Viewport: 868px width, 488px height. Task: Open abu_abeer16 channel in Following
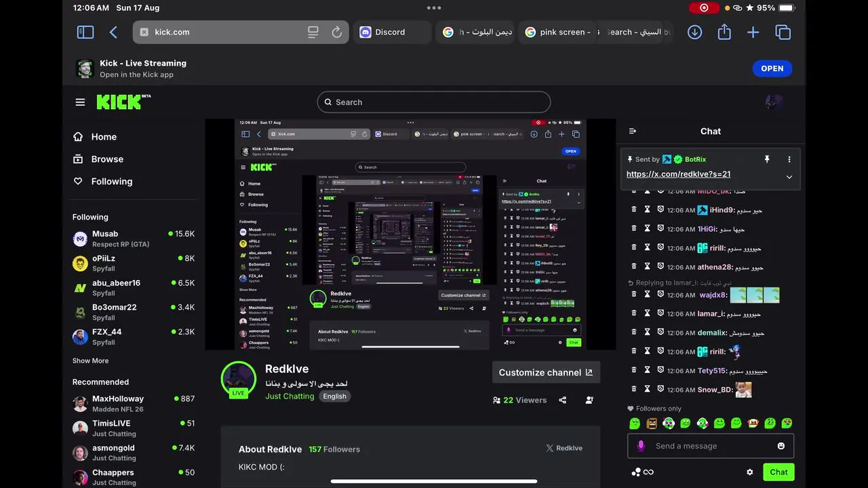(133, 287)
